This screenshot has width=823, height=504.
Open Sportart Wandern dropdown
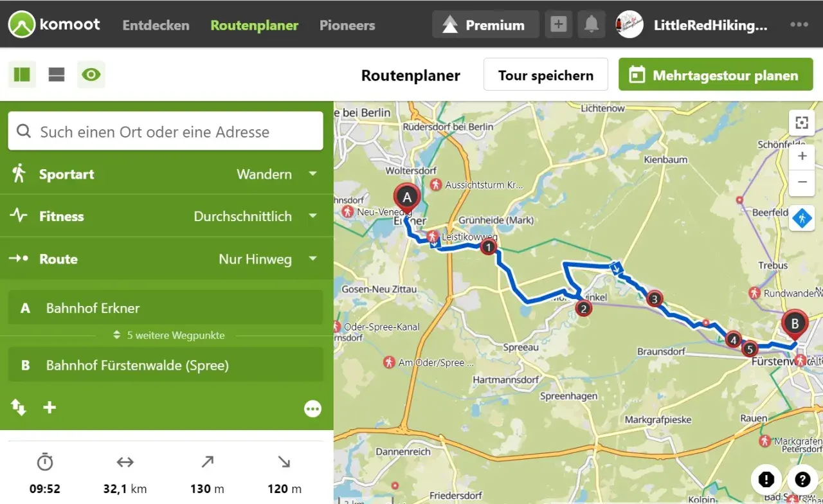[167, 174]
